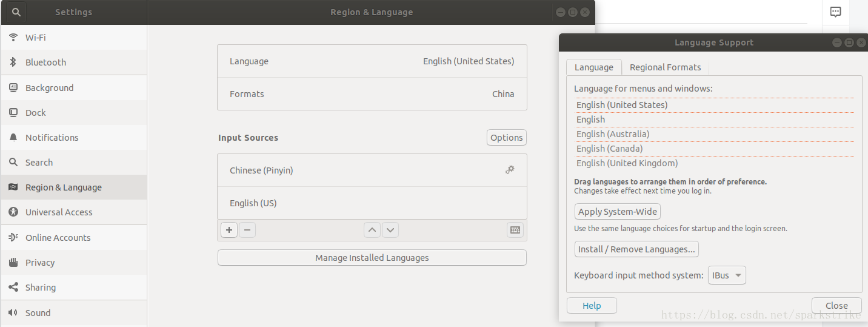Open the Background settings panel

click(x=74, y=87)
